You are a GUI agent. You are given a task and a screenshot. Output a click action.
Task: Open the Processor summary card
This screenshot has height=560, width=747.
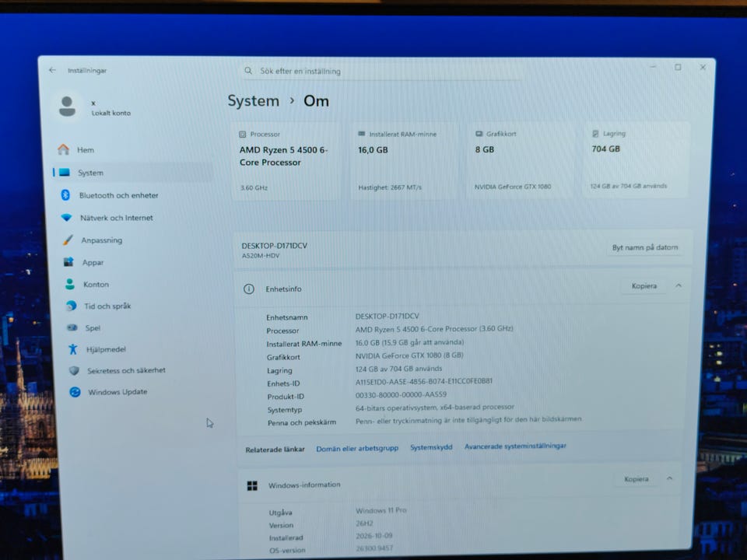[x=286, y=160]
